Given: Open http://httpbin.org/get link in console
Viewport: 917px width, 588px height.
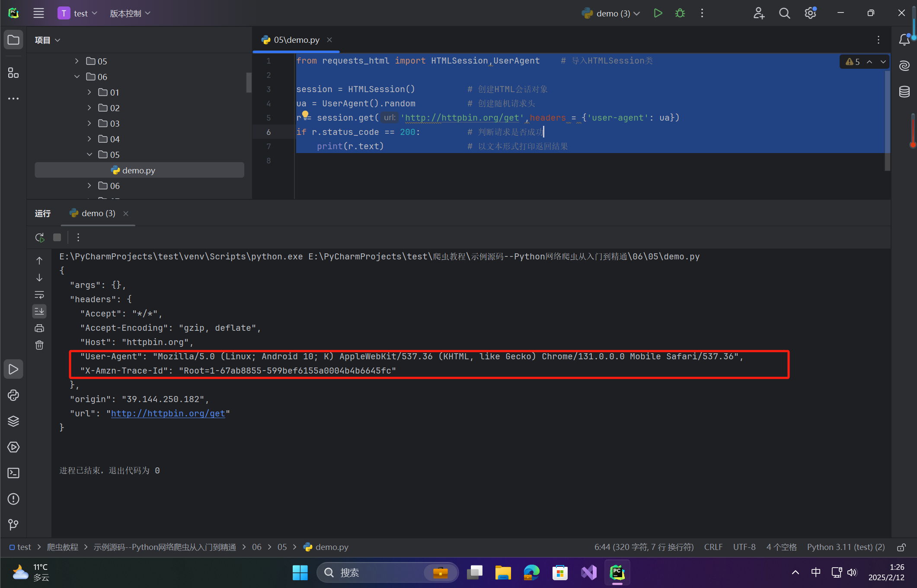Looking at the screenshot, I should (168, 413).
